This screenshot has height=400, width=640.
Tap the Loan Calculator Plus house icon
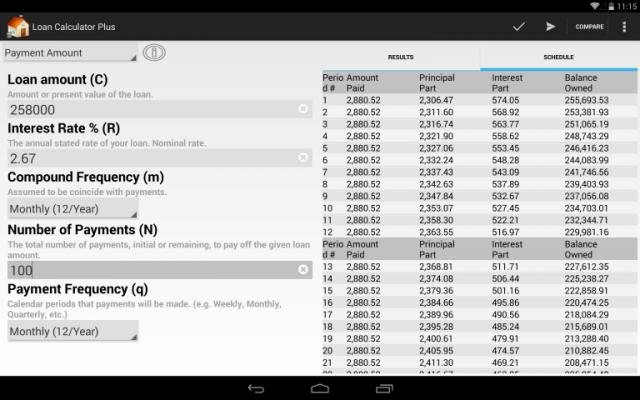tap(17, 26)
